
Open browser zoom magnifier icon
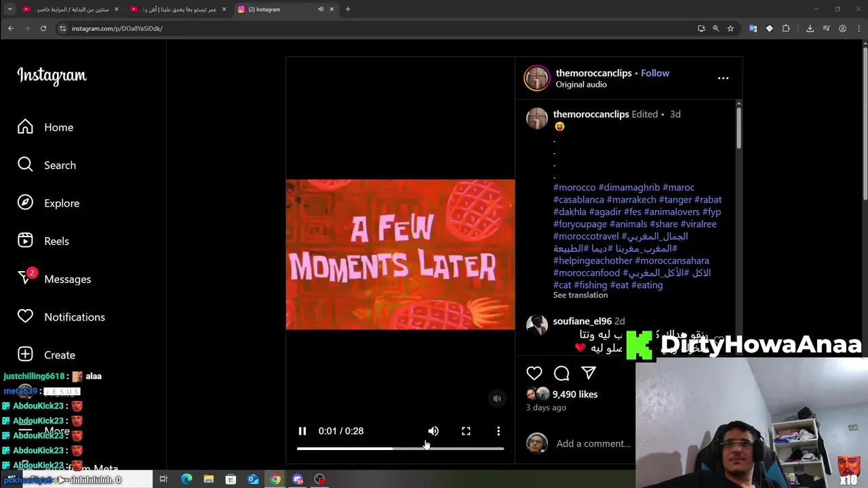click(715, 28)
